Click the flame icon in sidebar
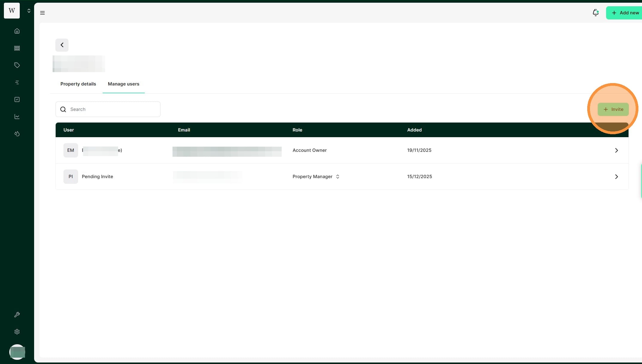 [x=17, y=134]
